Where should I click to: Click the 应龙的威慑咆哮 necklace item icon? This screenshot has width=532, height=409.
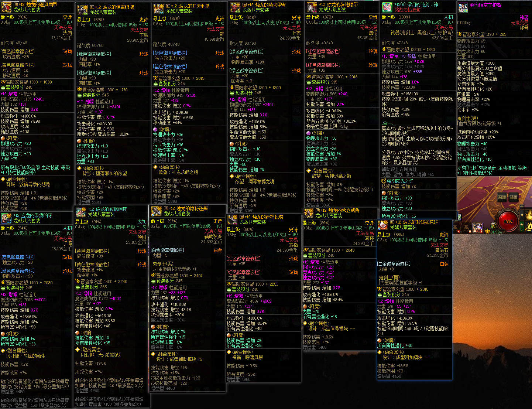point(81,212)
